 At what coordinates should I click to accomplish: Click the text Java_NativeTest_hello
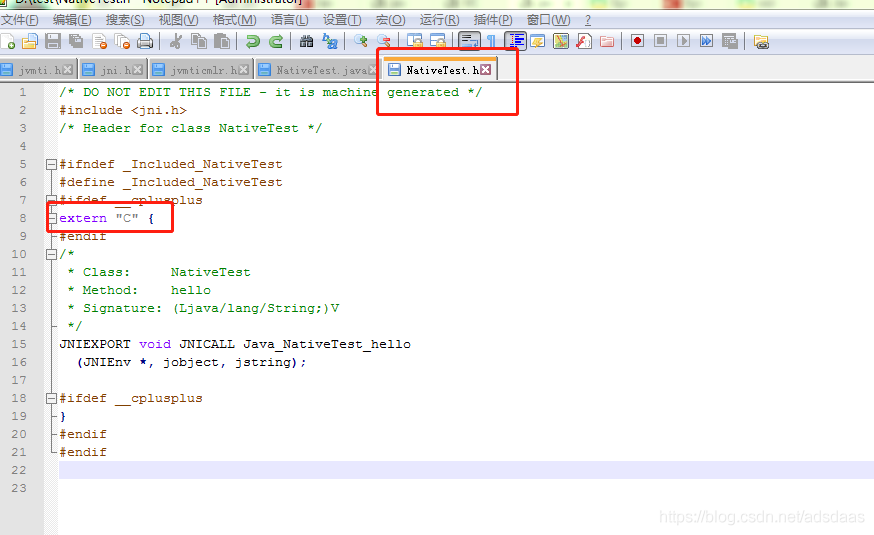click(x=327, y=344)
